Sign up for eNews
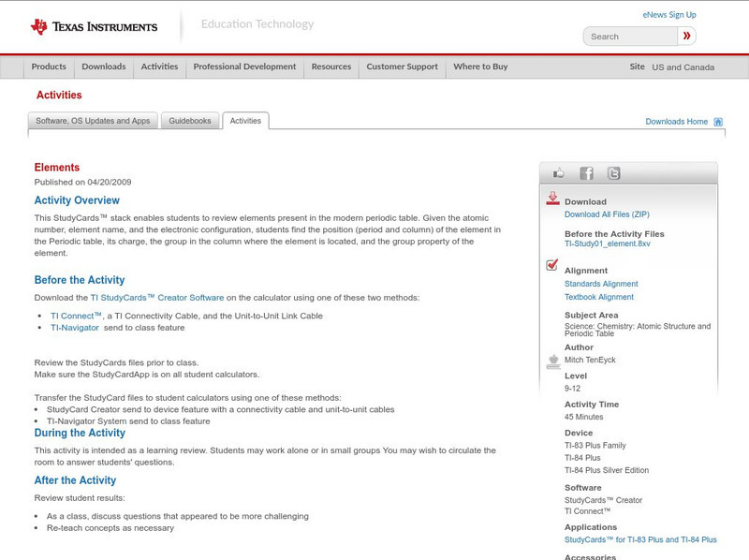This screenshot has width=749, height=560. coord(669,14)
